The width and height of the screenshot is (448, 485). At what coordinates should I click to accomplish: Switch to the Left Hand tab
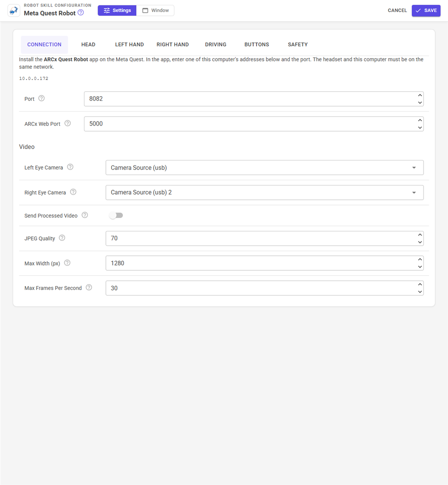129,45
